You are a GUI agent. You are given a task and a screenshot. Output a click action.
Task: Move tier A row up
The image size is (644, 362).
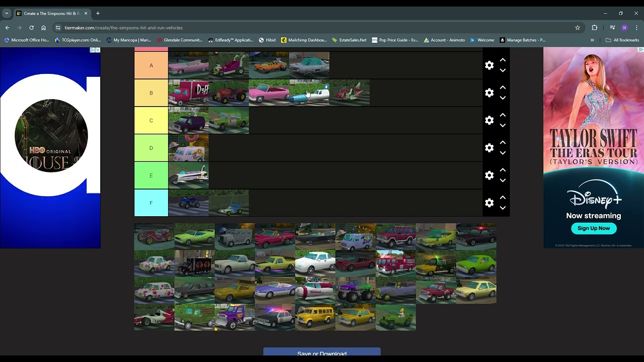503,60
